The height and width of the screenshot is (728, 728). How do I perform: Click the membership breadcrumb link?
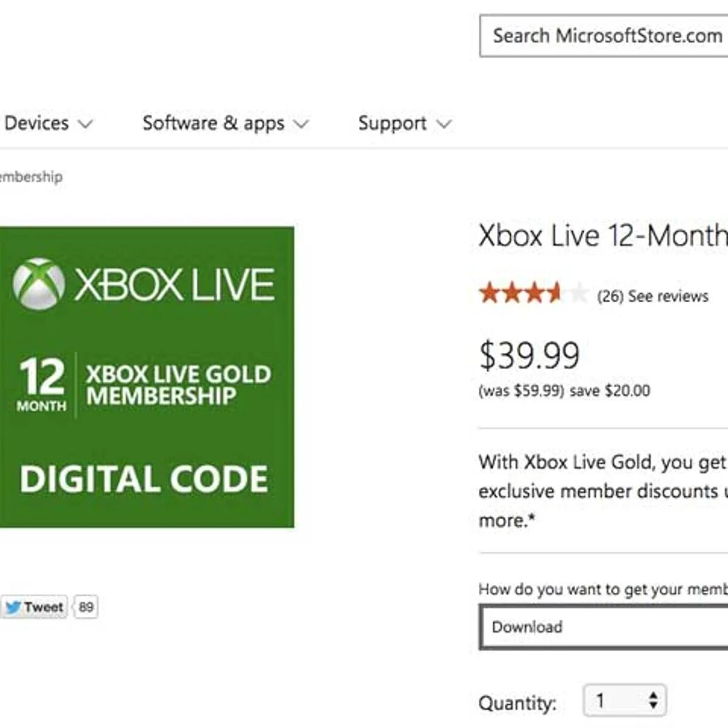coord(30,177)
